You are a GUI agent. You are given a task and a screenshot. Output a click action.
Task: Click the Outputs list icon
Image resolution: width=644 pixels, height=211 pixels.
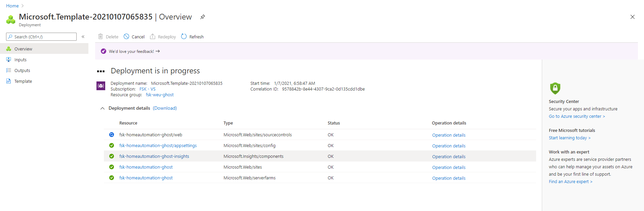coord(9,70)
